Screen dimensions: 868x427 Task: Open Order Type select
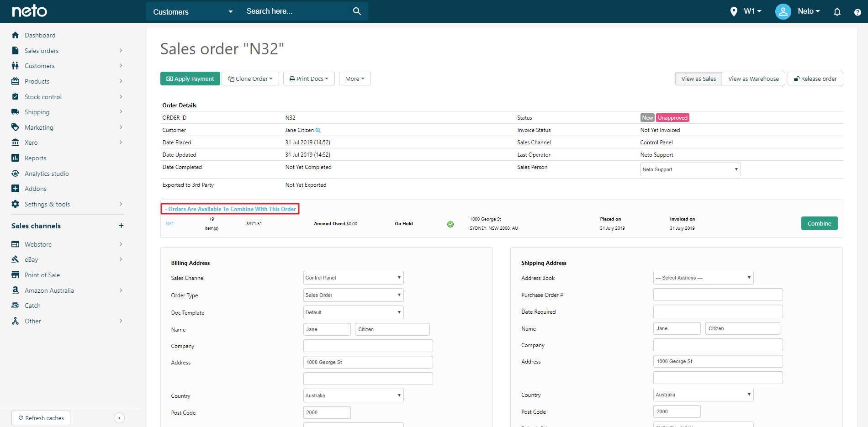click(353, 295)
